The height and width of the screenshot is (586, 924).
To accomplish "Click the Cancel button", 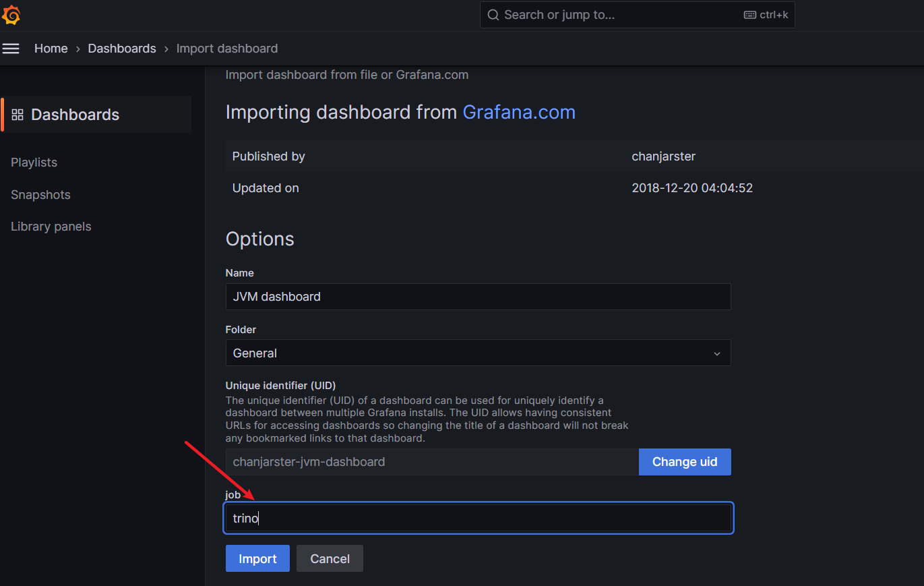I will [330, 558].
